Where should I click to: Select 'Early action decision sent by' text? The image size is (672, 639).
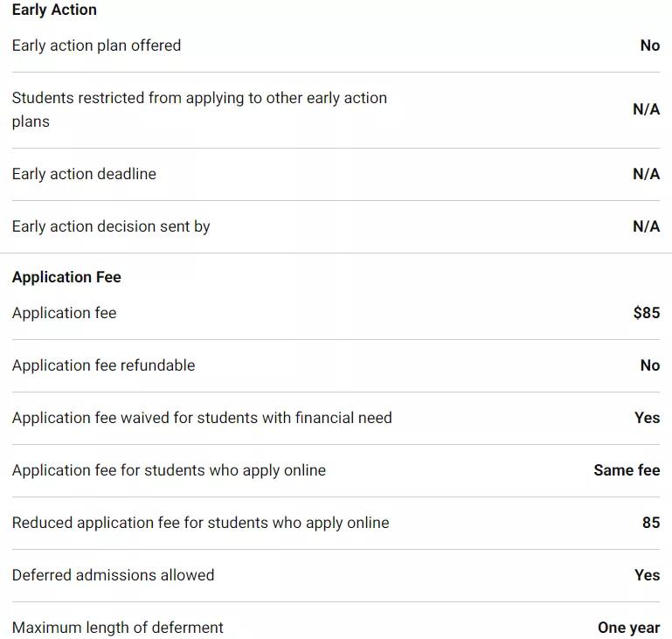coord(111,226)
